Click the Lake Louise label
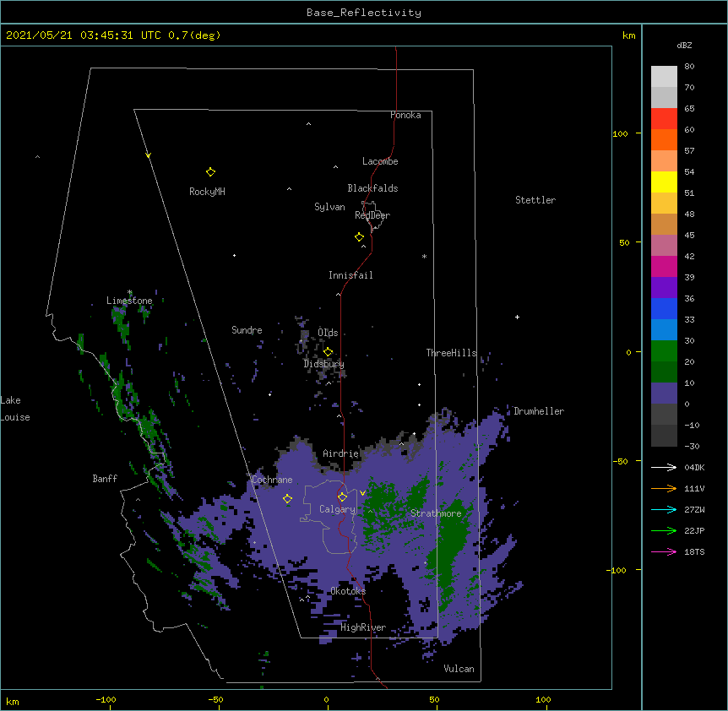This screenshot has width=728, height=711. tap(15, 409)
